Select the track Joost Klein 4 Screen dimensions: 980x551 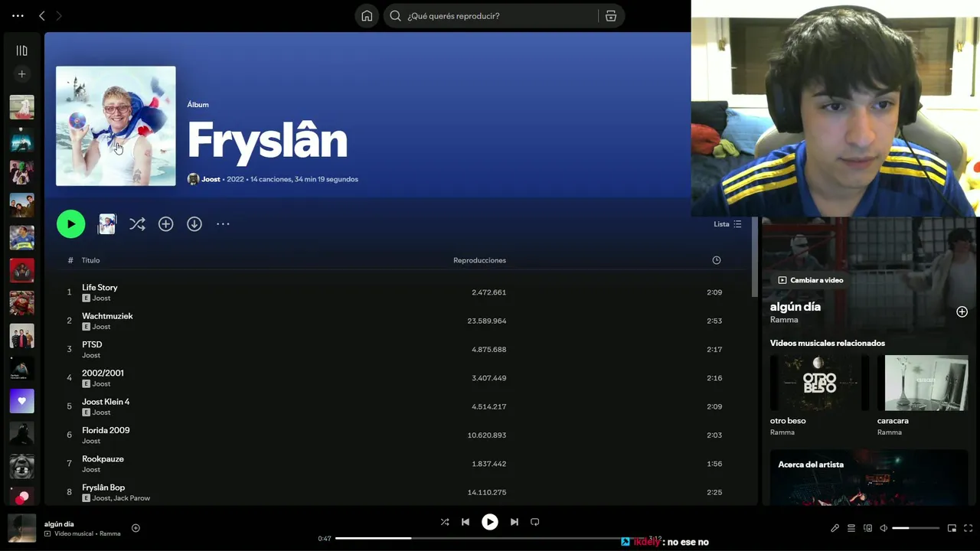click(x=106, y=401)
